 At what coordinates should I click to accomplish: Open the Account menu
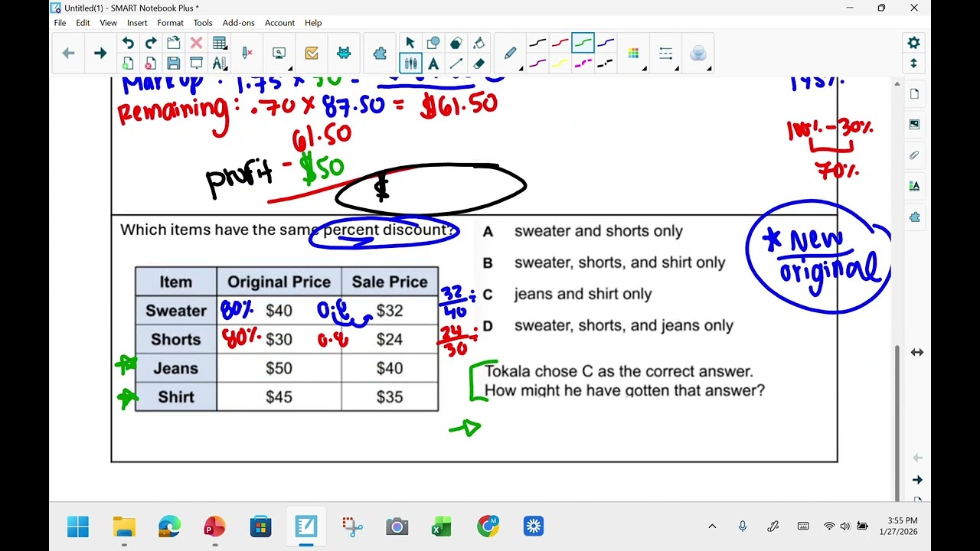[279, 23]
